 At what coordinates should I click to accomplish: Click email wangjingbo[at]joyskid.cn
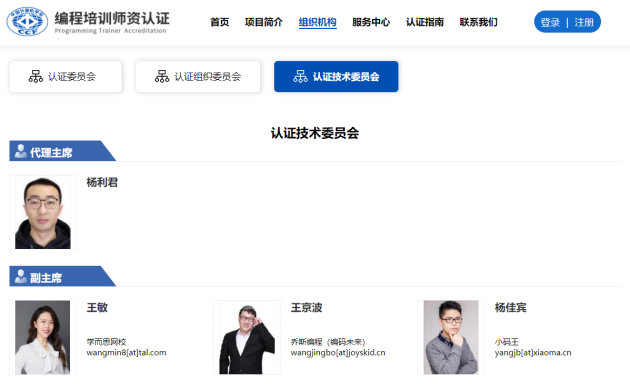click(x=338, y=353)
